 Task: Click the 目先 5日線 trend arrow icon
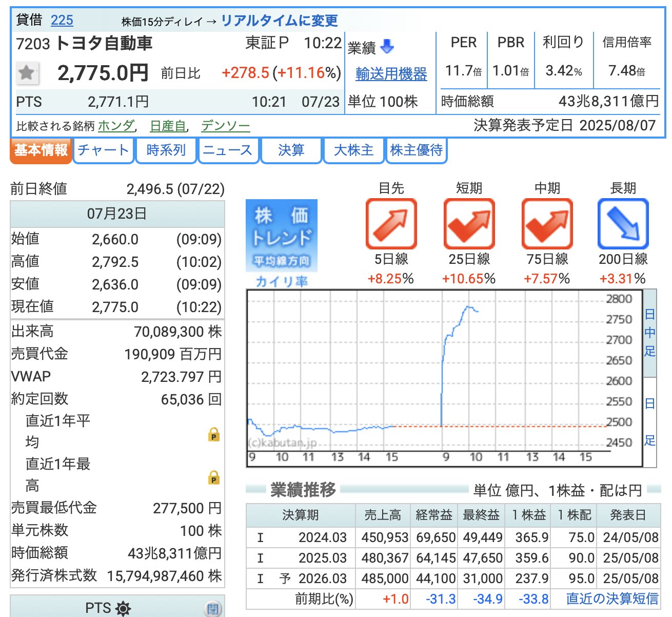pyautogui.click(x=391, y=224)
